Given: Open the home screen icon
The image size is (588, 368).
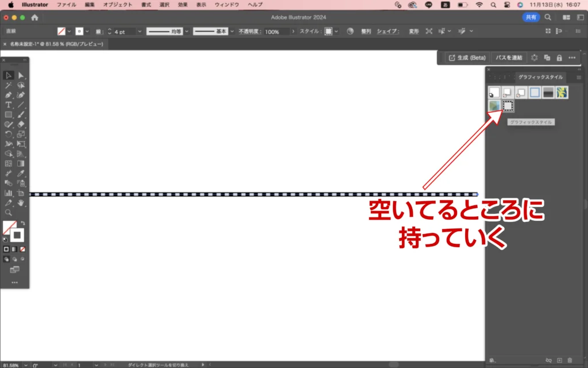Looking at the screenshot, I should (34, 17).
